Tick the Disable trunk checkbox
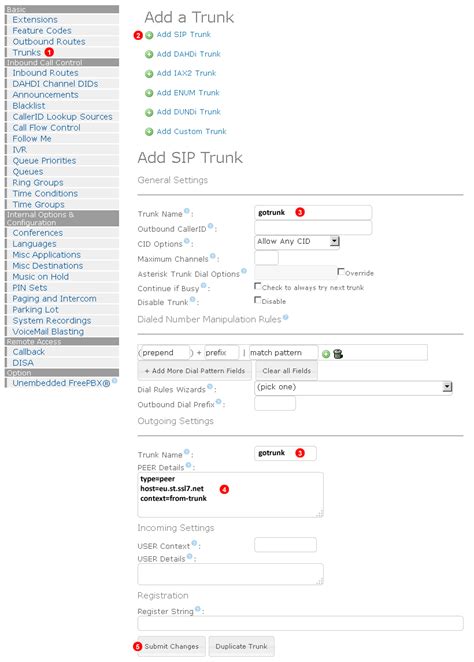The width and height of the screenshot is (474, 662). click(x=257, y=300)
